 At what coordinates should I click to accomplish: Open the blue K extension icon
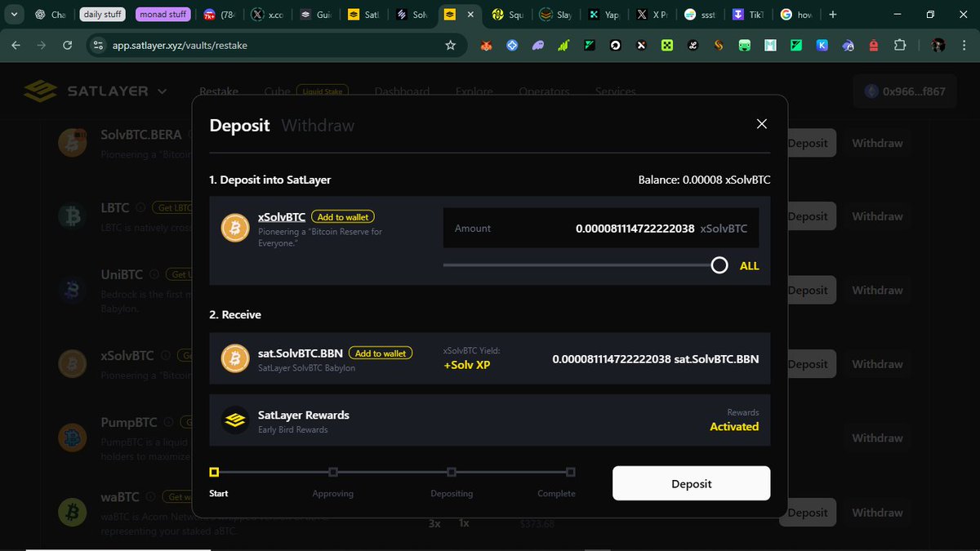[x=822, y=46]
